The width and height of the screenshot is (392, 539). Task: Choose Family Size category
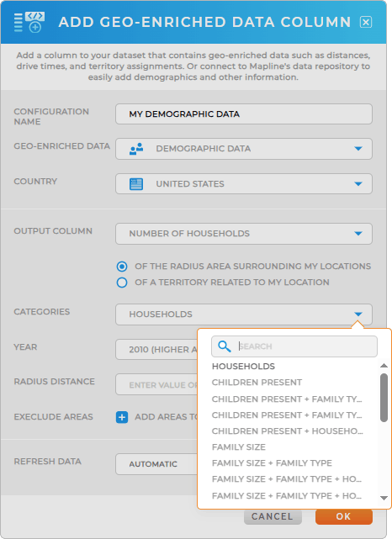(239, 447)
